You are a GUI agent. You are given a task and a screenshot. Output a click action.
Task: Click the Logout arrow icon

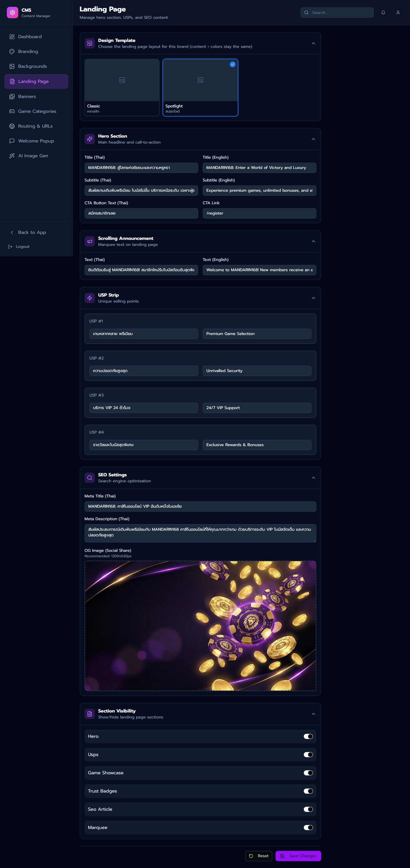tap(10, 247)
